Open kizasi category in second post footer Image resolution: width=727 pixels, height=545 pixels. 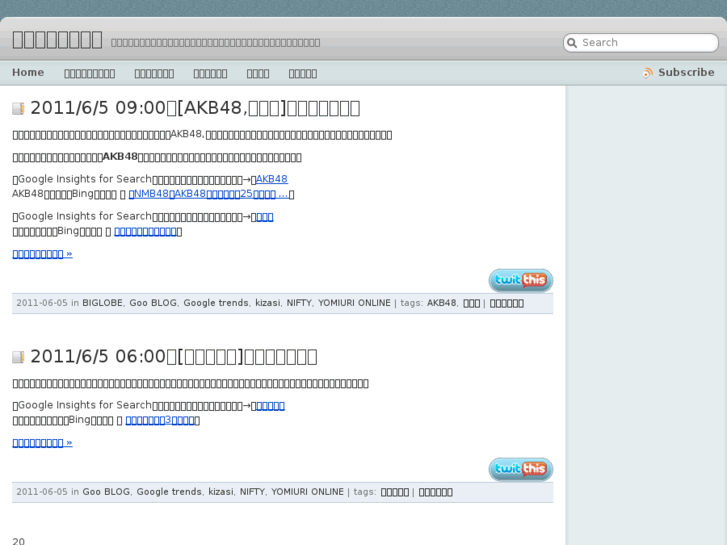(221, 492)
